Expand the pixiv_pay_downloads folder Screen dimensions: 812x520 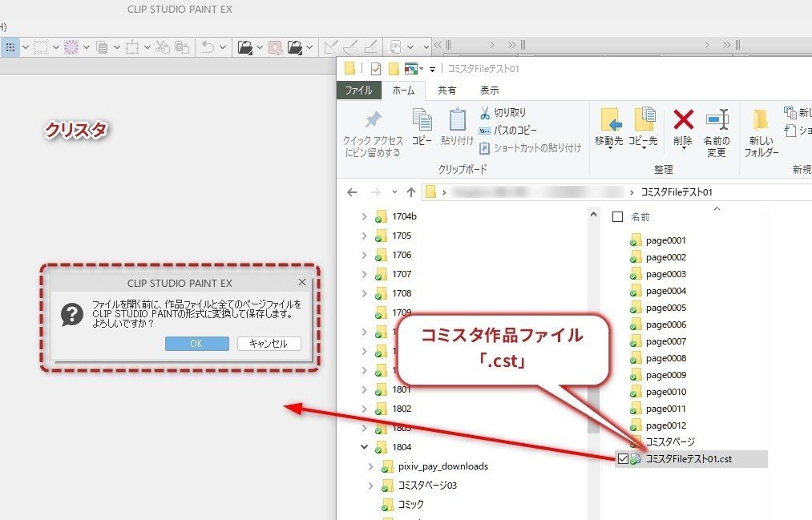click(370, 466)
